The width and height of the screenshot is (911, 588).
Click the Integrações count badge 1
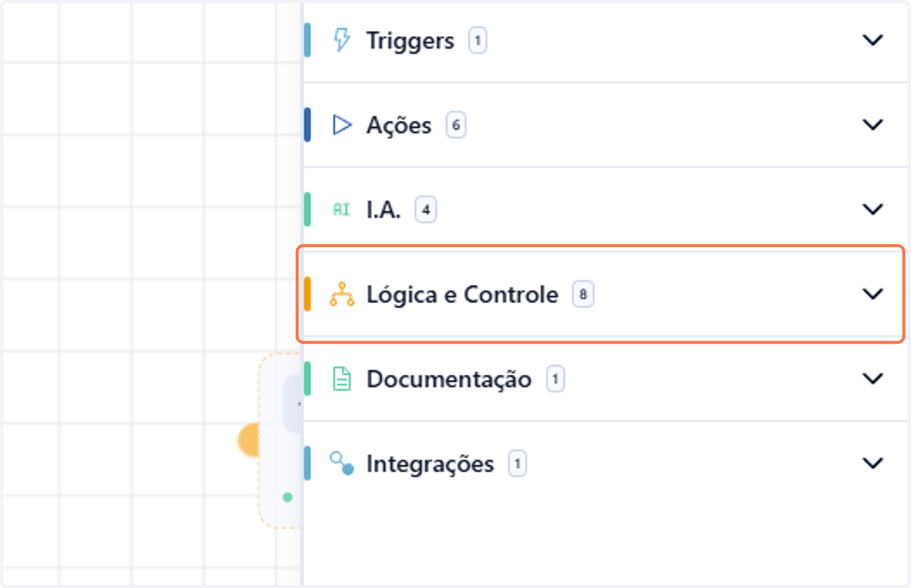pos(517,464)
